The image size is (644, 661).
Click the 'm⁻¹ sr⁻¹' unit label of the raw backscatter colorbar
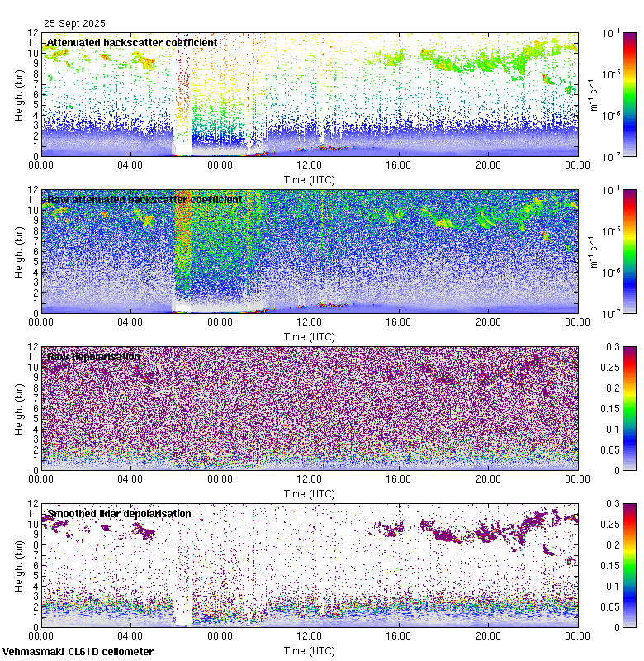click(x=594, y=252)
